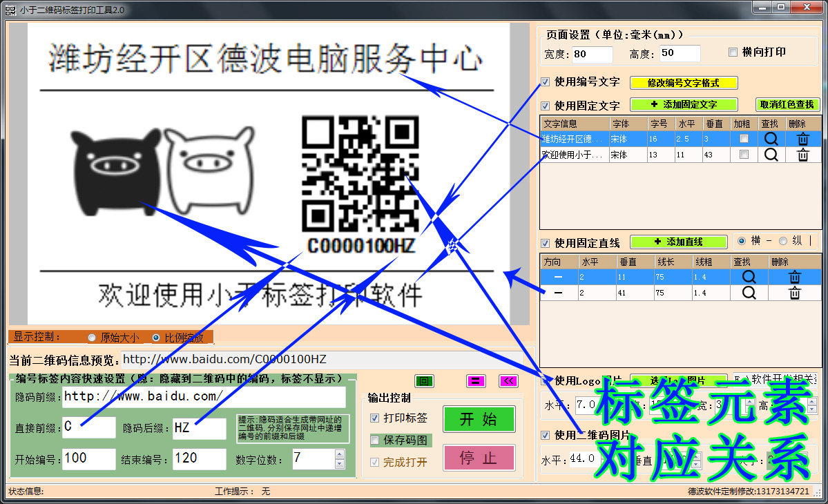The image size is (828, 504).
Task: Click the Logo 水平 value field 7.0
Action: point(586,405)
